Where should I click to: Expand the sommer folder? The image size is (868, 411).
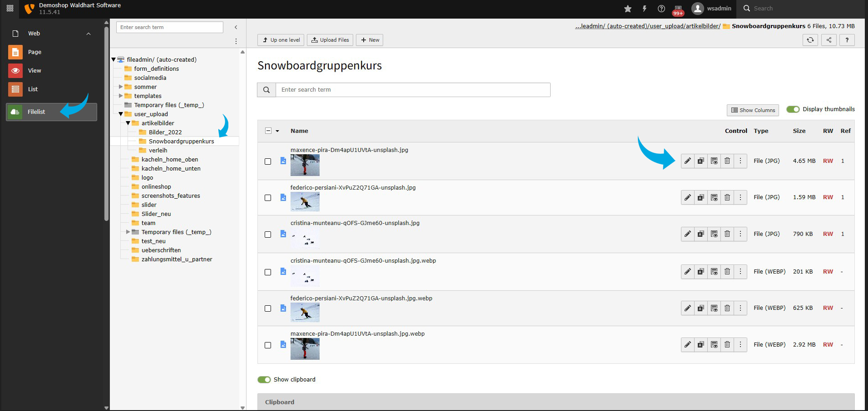pos(121,87)
